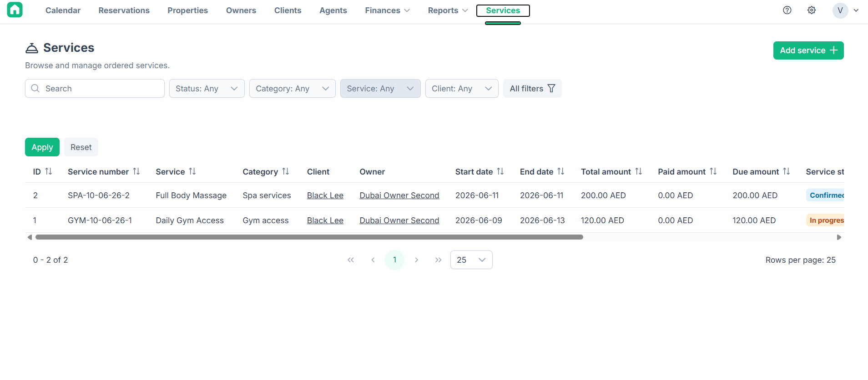This screenshot has width=868, height=380.
Task: Click the green home logo icon
Action: [x=15, y=10]
